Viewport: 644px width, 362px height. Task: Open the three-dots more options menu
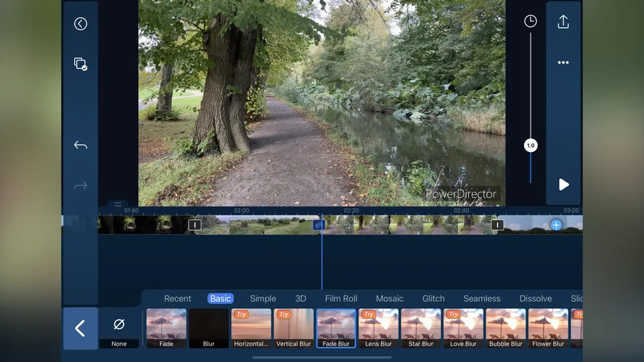[563, 63]
